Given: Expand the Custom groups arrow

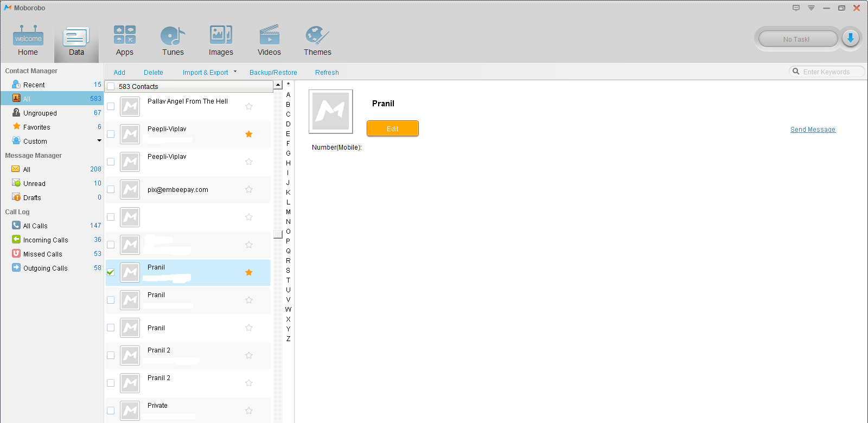Looking at the screenshot, I should [99, 141].
